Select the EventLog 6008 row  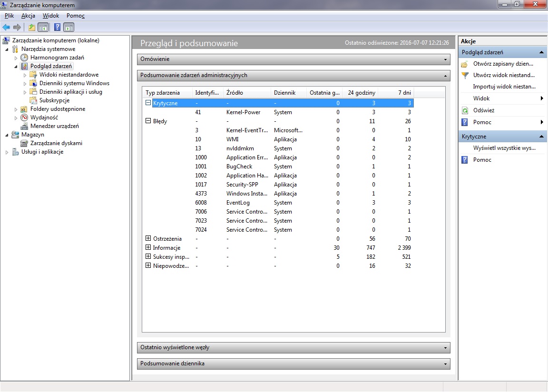point(278,203)
